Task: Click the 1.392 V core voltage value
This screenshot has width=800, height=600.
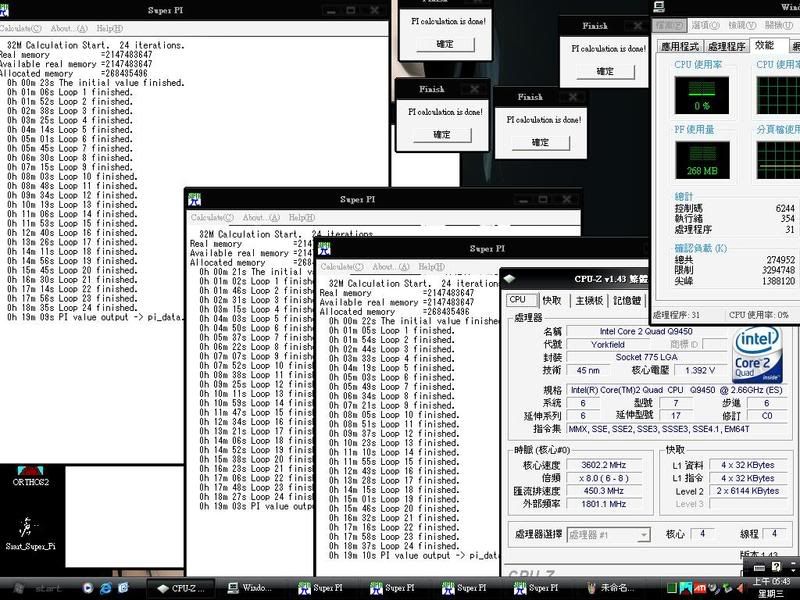Action: click(x=700, y=370)
